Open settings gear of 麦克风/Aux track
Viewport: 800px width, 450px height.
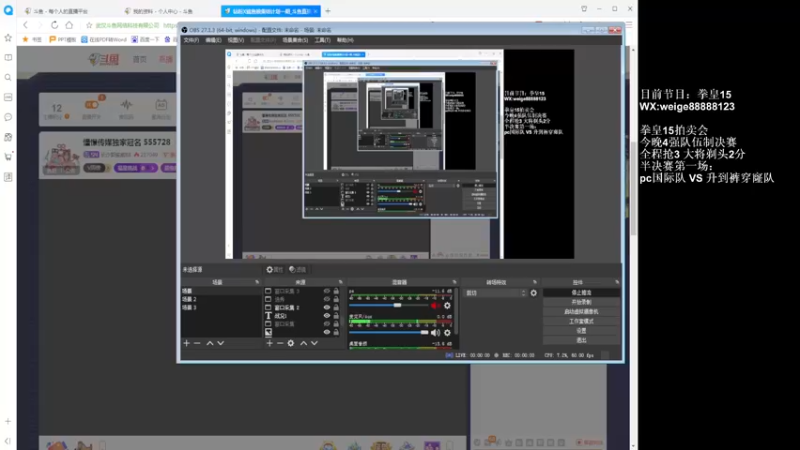tap(447, 333)
